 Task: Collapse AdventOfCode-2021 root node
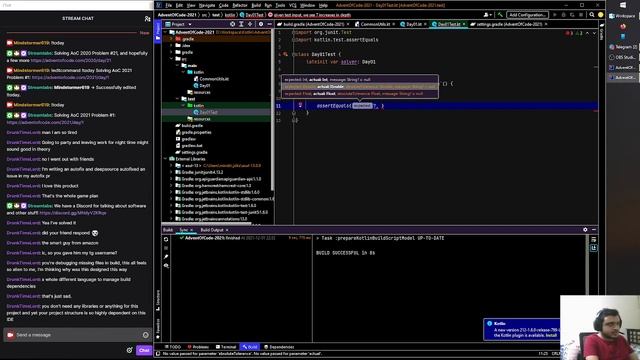[166, 32]
